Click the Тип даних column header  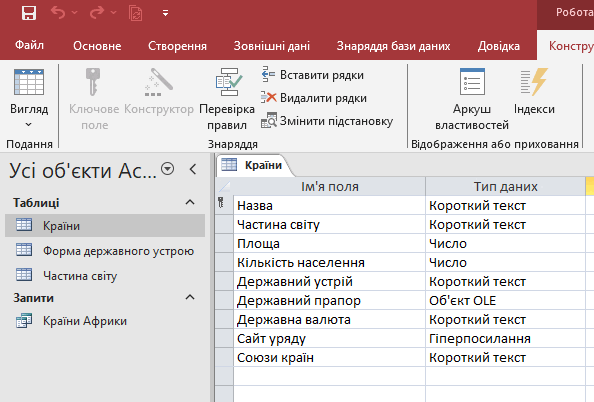tap(505, 186)
